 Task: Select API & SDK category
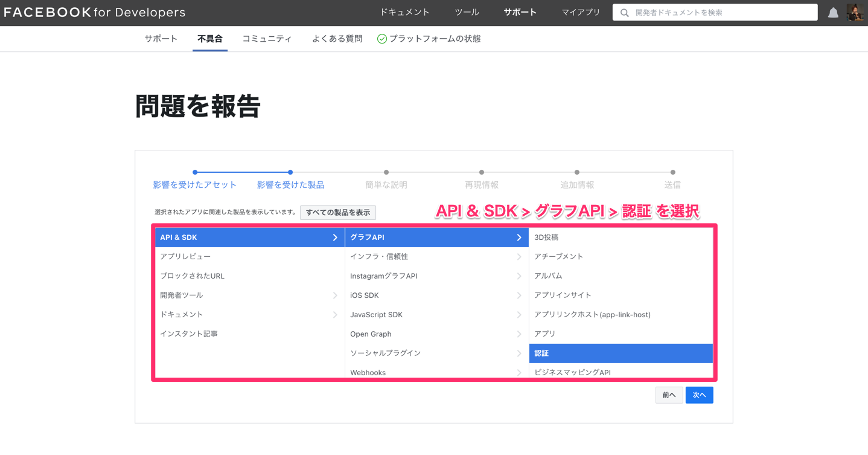tap(249, 237)
